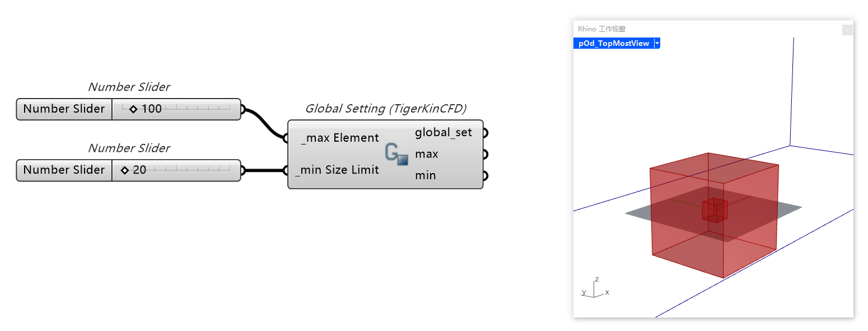The image size is (868, 331).
Task: Select the global_set output port
Action: coord(484,132)
